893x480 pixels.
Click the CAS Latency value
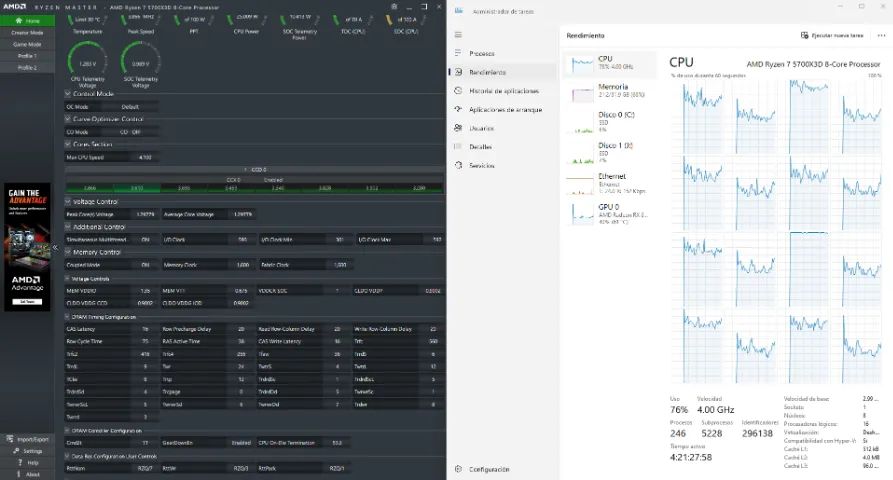point(145,329)
